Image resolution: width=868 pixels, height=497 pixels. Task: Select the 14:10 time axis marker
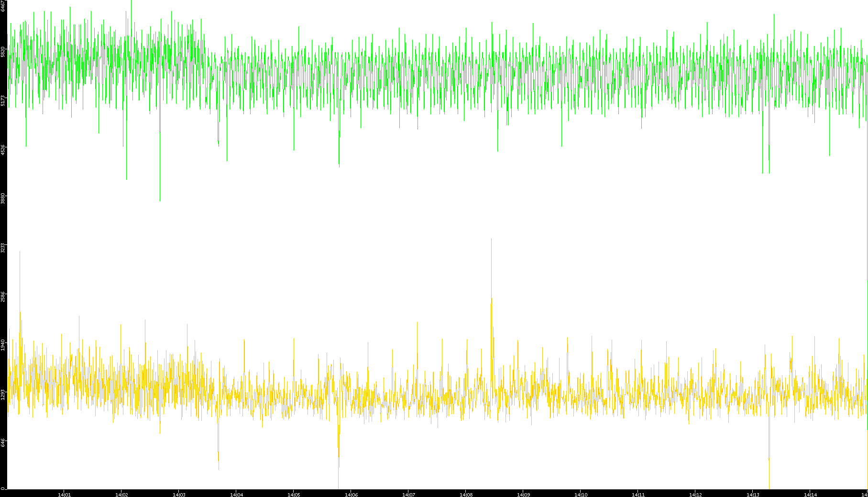click(581, 495)
